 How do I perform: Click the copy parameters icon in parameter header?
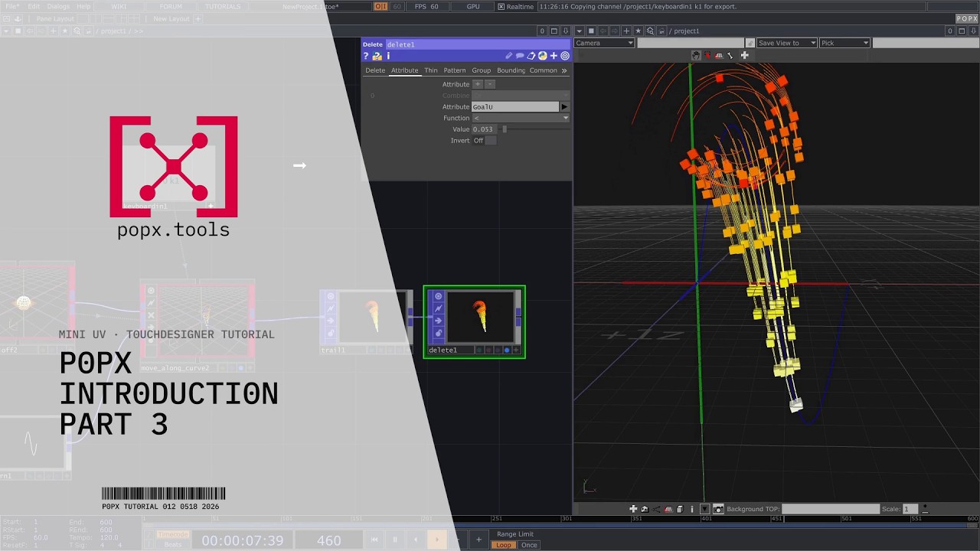(531, 56)
